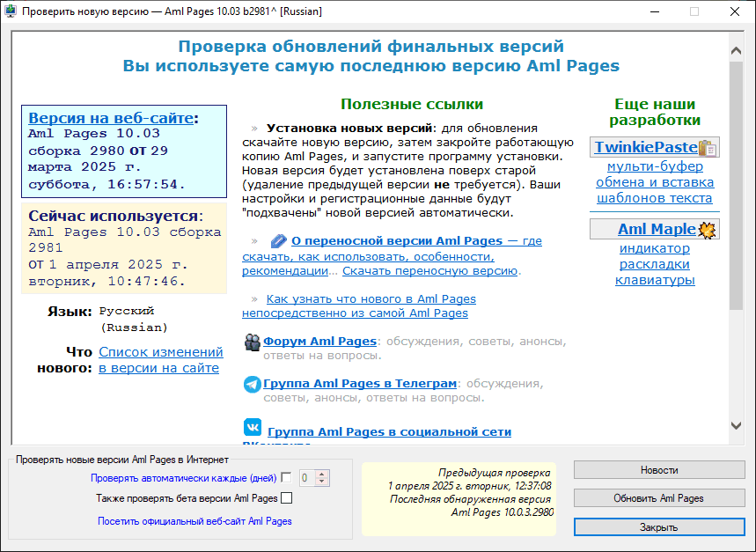Click the portable version pencil icon

pyautogui.click(x=278, y=240)
